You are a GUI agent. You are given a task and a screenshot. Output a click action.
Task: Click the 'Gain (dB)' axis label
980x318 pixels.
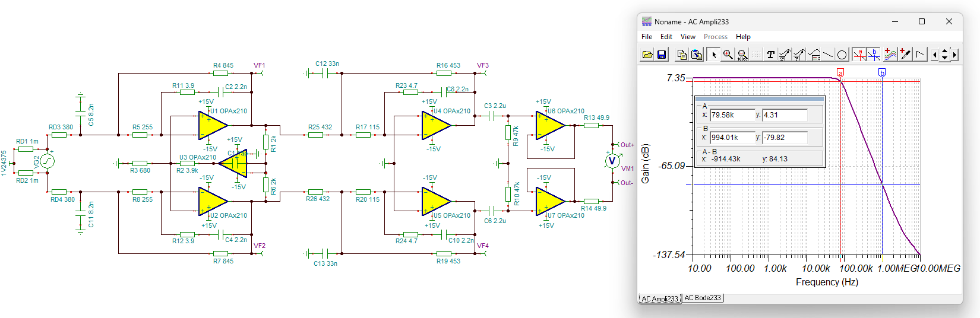point(646,163)
